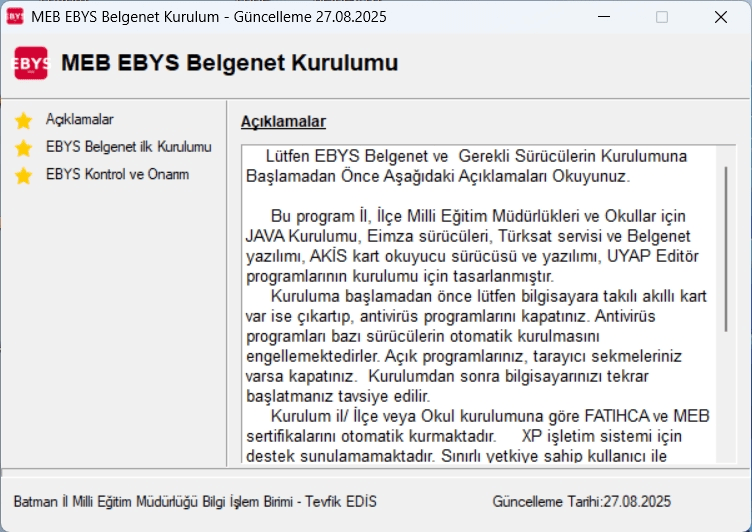Click the Güncelleme Tarihi:27.08.2025 status text
752x532 pixels.
tap(581, 502)
